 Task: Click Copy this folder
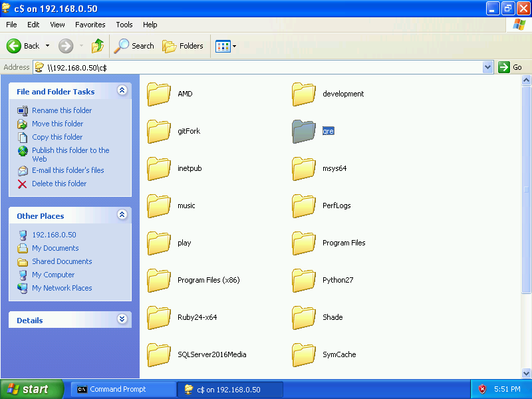pyautogui.click(x=57, y=137)
